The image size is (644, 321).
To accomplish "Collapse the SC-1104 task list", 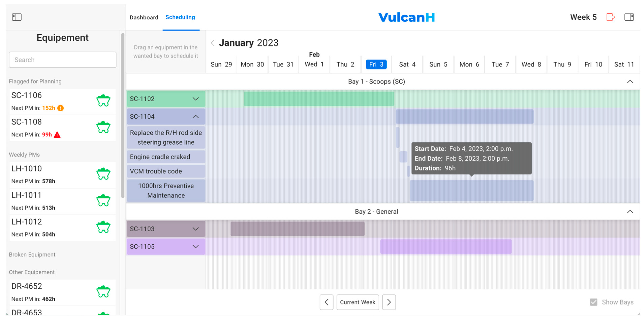I will (x=196, y=117).
